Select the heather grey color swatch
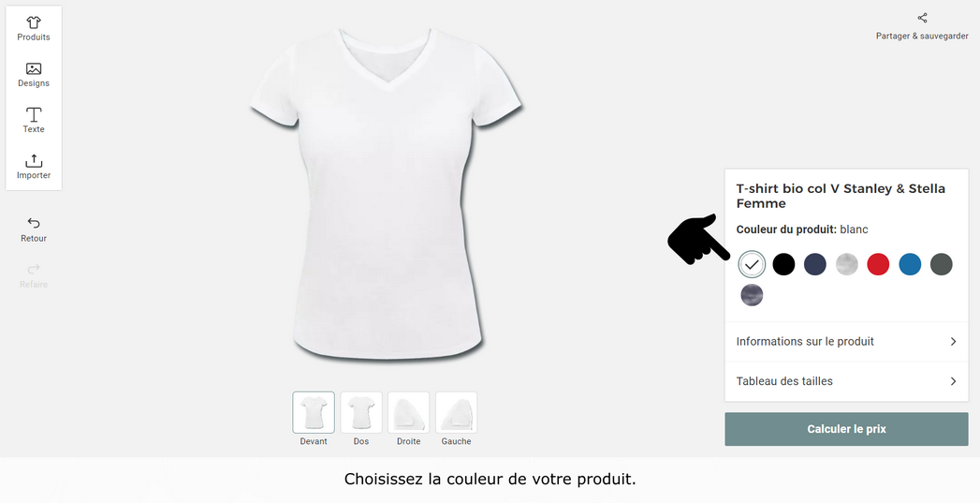Viewport: 980px width, 503px height. (847, 265)
